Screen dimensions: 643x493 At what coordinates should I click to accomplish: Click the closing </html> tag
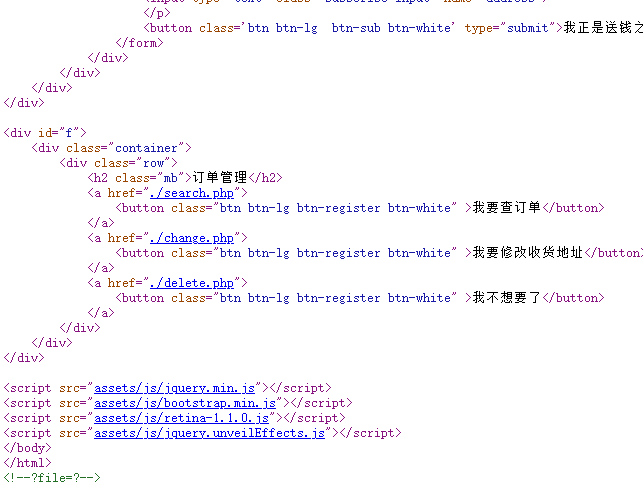(27, 463)
